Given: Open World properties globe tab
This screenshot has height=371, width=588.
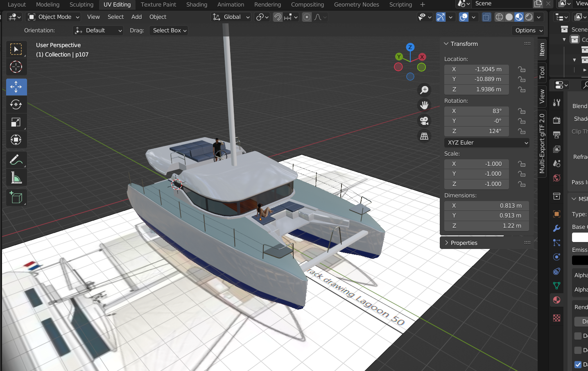Looking at the screenshot, I should [556, 178].
